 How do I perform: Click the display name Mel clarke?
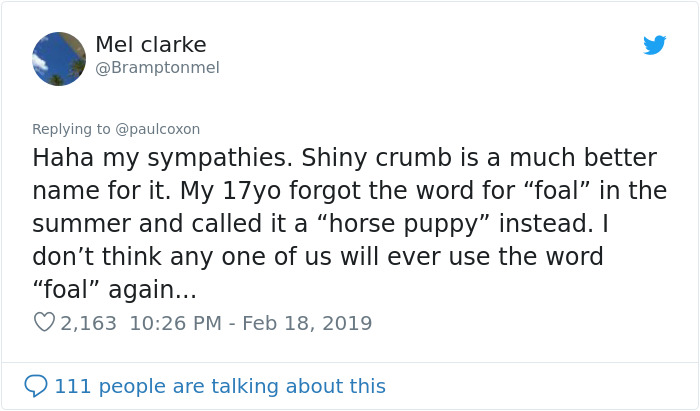153,44
